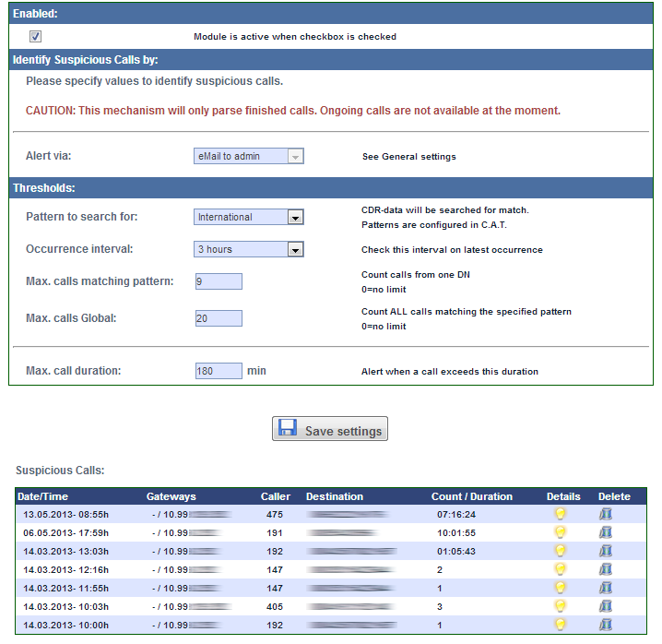This screenshot has height=644, width=662.
Task: Click the date 13.05.2013- 08:55h
Action: [x=65, y=515]
